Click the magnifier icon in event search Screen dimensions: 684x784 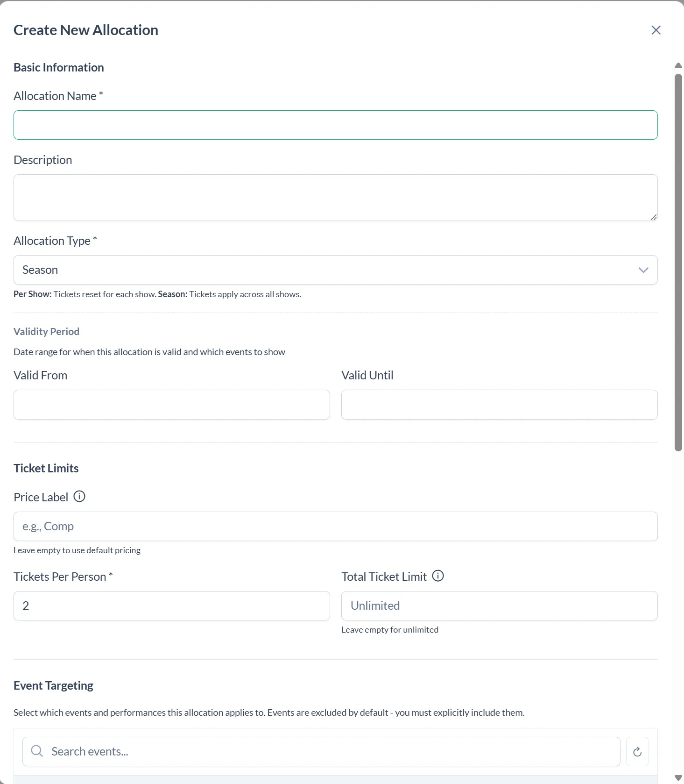click(37, 751)
